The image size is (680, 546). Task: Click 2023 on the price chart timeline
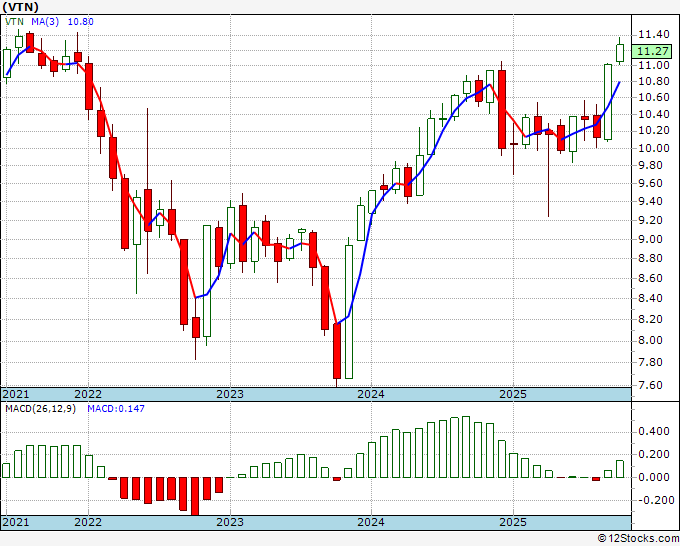230,394
